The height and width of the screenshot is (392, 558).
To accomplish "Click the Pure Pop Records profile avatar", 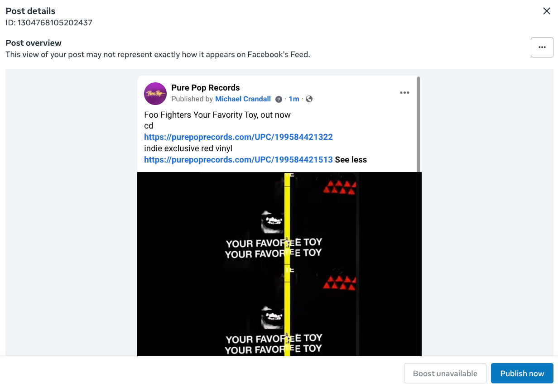I will [155, 94].
